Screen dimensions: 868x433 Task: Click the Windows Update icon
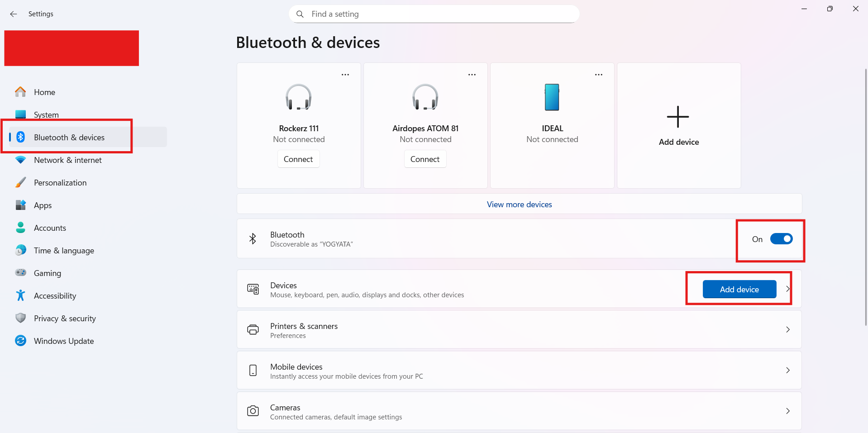coord(20,341)
